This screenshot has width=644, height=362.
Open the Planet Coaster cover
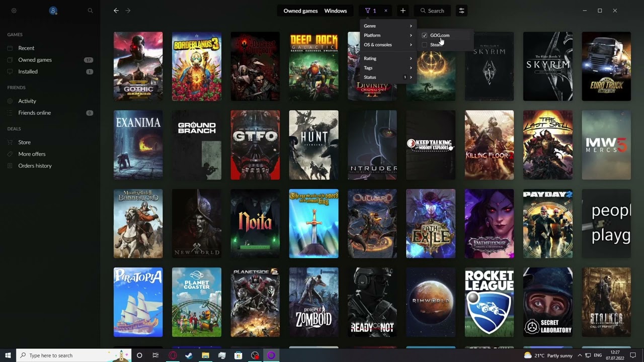[197, 302]
